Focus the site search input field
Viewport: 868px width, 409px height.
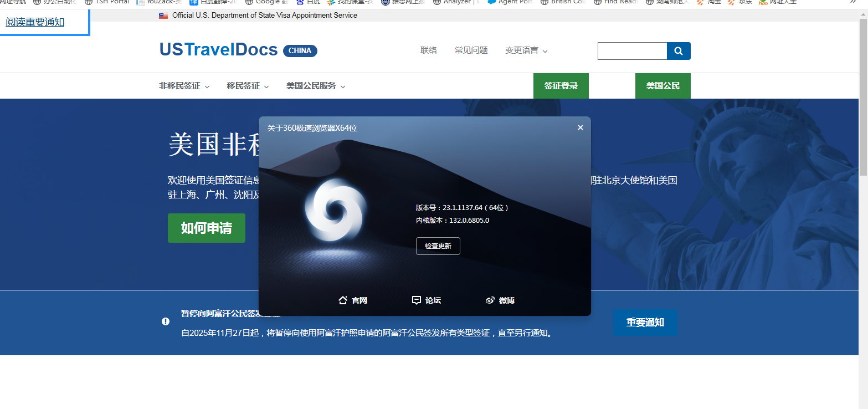pos(632,51)
